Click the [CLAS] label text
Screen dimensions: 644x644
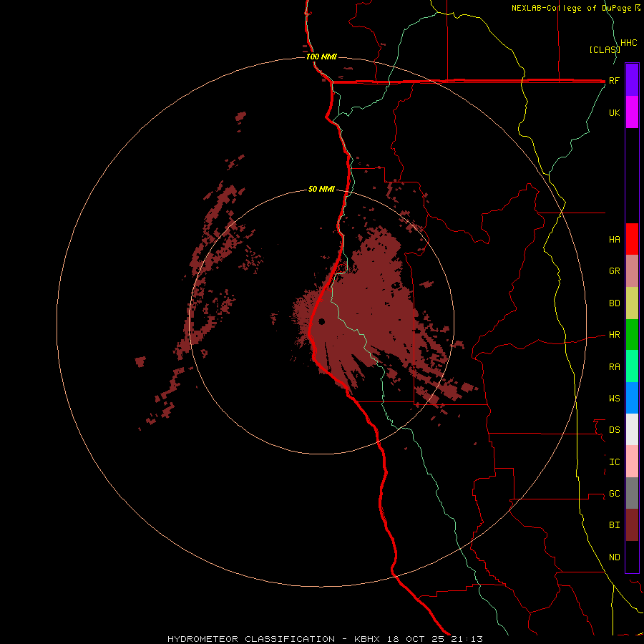[x=605, y=49]
